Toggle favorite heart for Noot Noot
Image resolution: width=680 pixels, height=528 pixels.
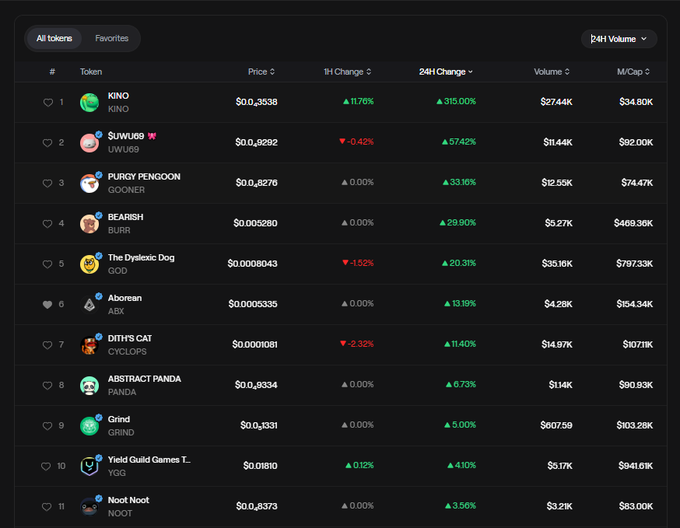pyautogui.click(x=46, y=506)
